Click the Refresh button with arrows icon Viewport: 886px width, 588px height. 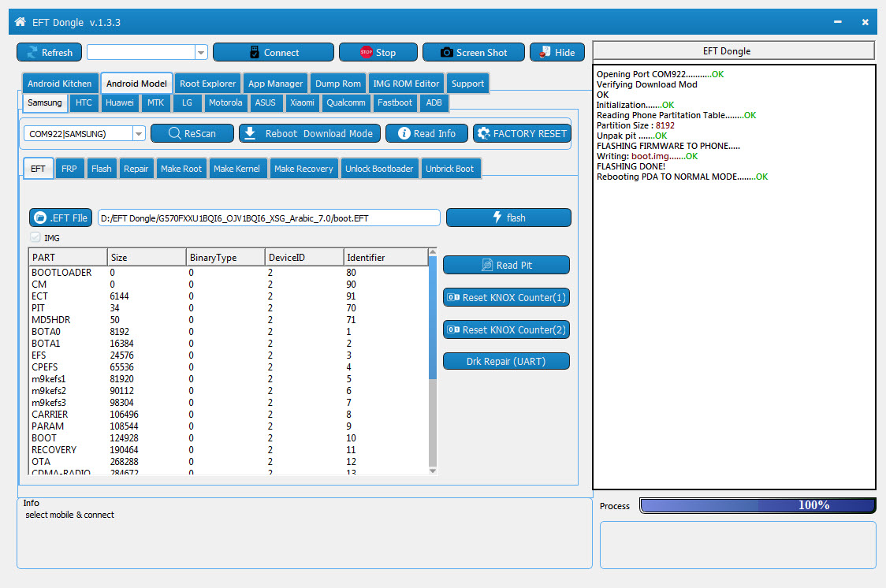[x=49, y=53]
